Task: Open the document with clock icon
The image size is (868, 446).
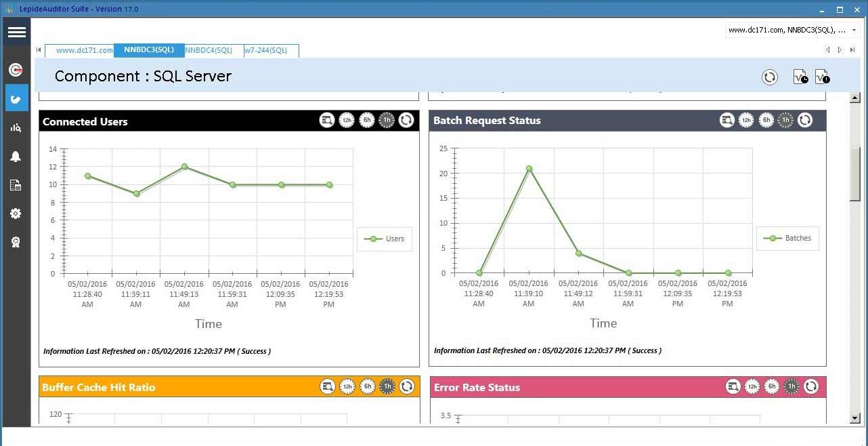Action: coord(800,77)
